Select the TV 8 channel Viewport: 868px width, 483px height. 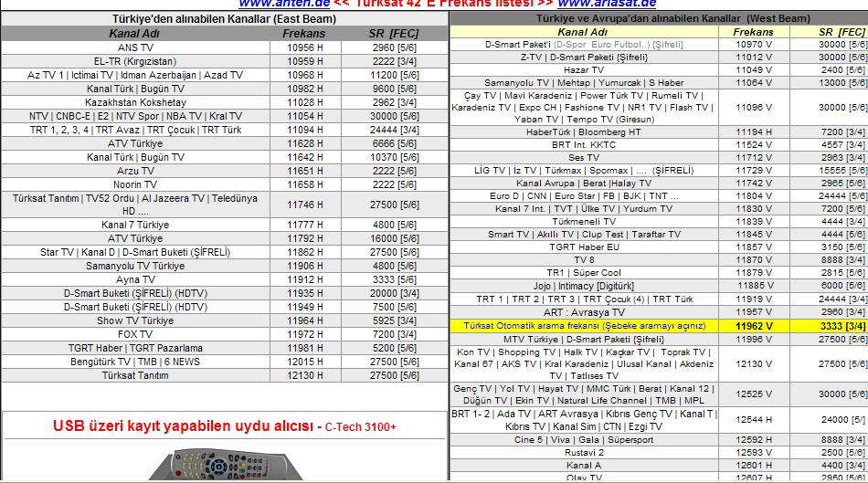[x=584, y=259]
